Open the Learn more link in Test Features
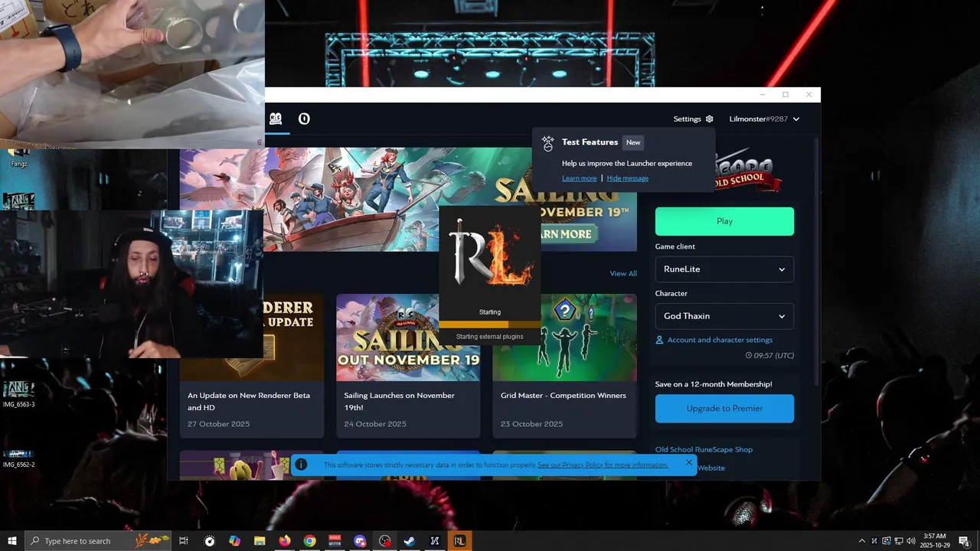The image size is (980, 551). tap(579, 178)
